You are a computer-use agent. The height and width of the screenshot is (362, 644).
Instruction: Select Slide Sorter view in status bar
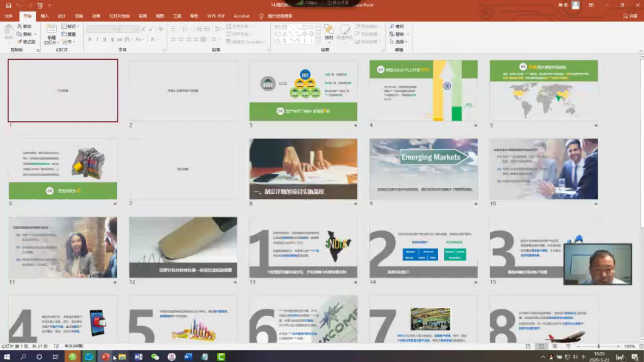point(541,346)
